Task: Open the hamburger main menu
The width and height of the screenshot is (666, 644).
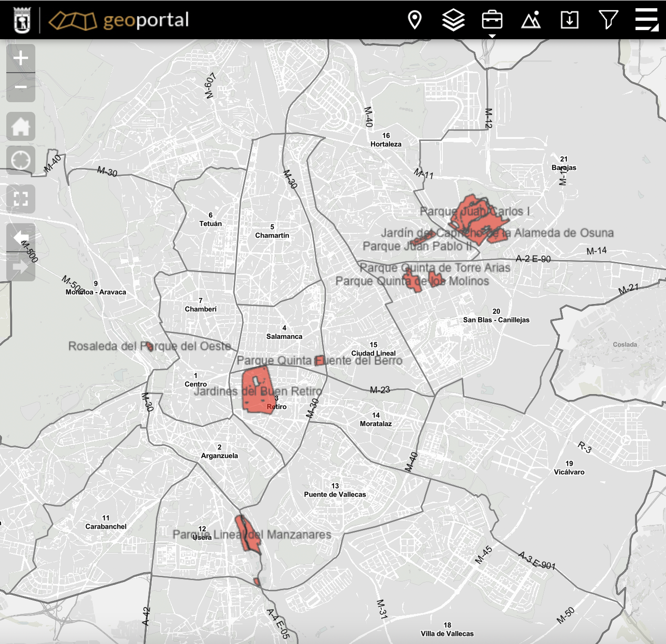Action: coord(647,20)
